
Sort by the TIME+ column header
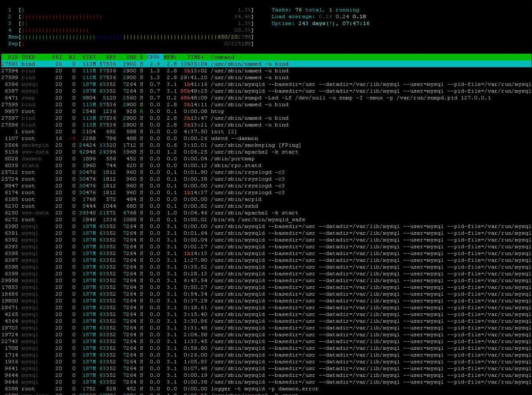(x=196, y=57)
